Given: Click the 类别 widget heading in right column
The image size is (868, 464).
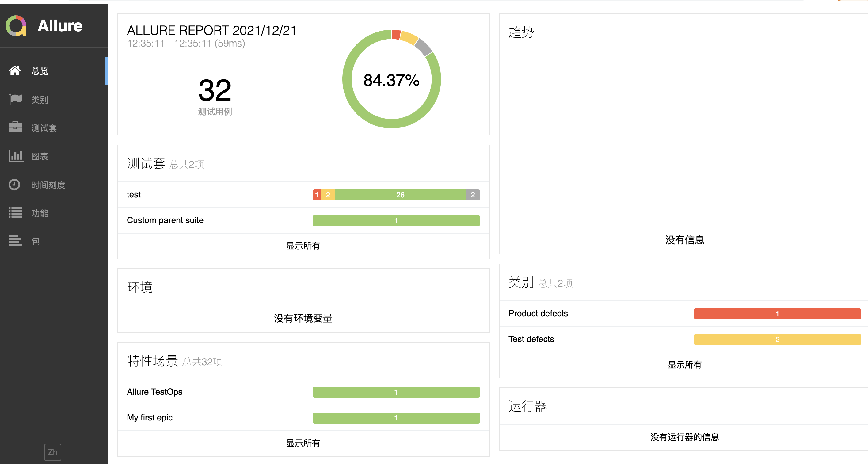Looking at the screenshot, I should tap(521, 282).
